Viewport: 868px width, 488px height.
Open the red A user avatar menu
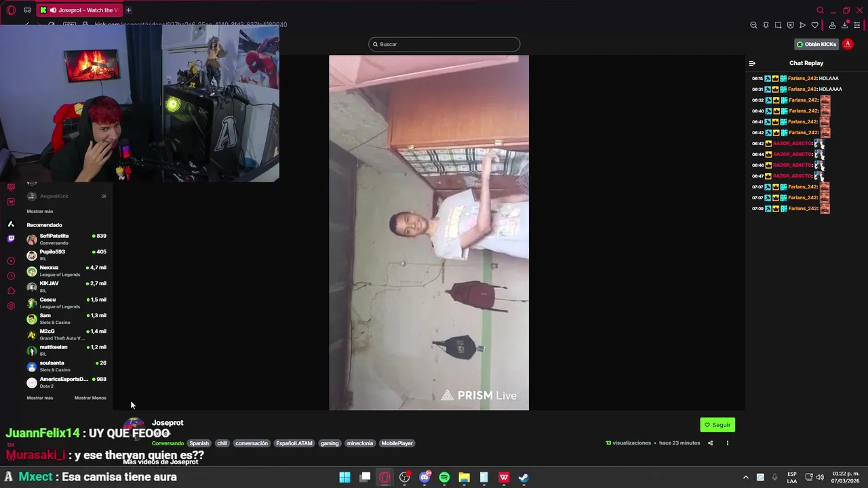848,44
